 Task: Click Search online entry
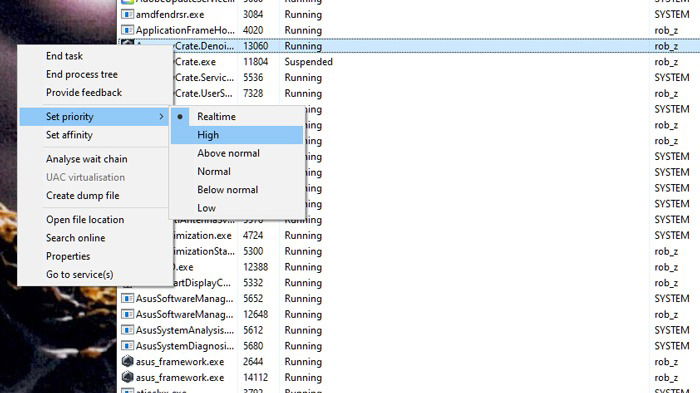(75, 238)
